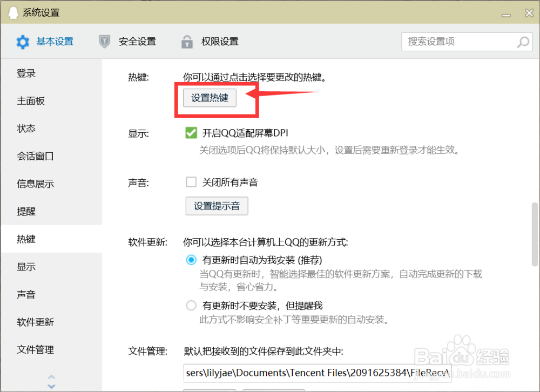This screenshot has height=392, width=540.
Task: Click the file save path field
Action: 317,373
